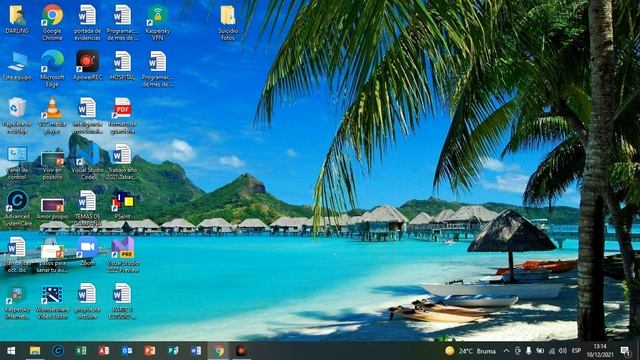Image resolution: width=640 pixels, height=360 pixels.
Task: Open the volume speaker control
Action: click(563, 351)
